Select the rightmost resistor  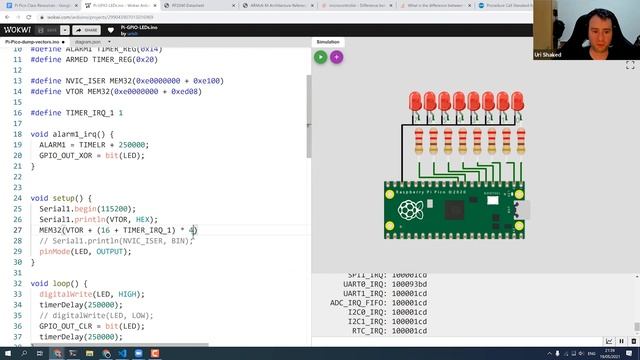[x=521, y=141]
